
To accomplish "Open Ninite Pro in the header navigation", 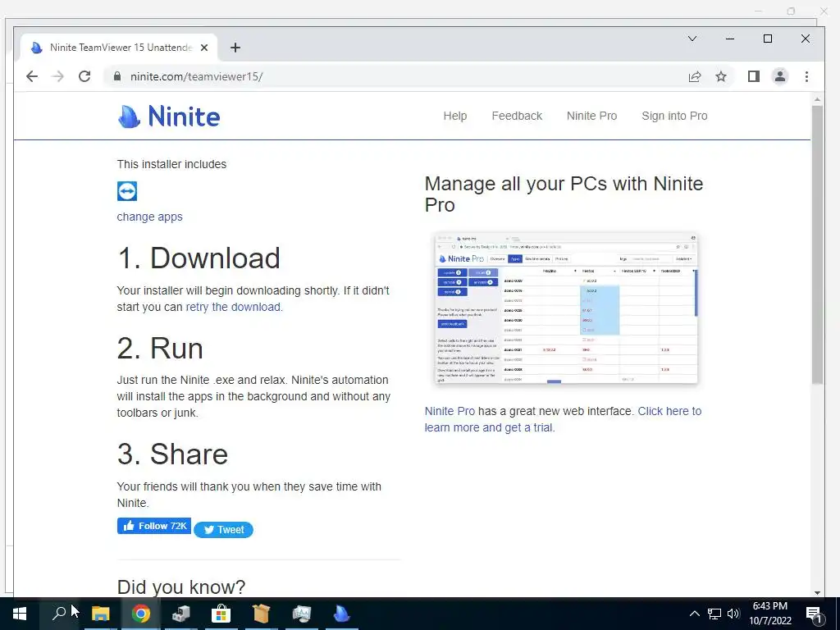I will click(x=592, y=116).
